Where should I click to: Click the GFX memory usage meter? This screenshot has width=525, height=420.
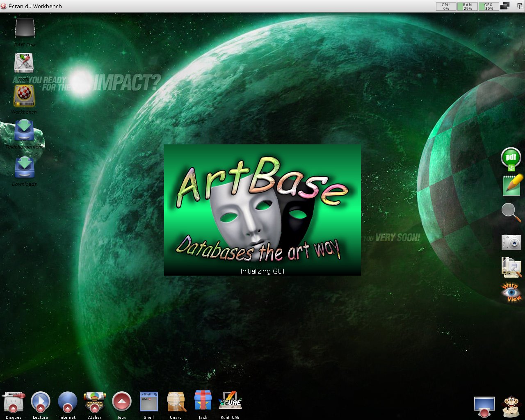[x=489, y=6]
